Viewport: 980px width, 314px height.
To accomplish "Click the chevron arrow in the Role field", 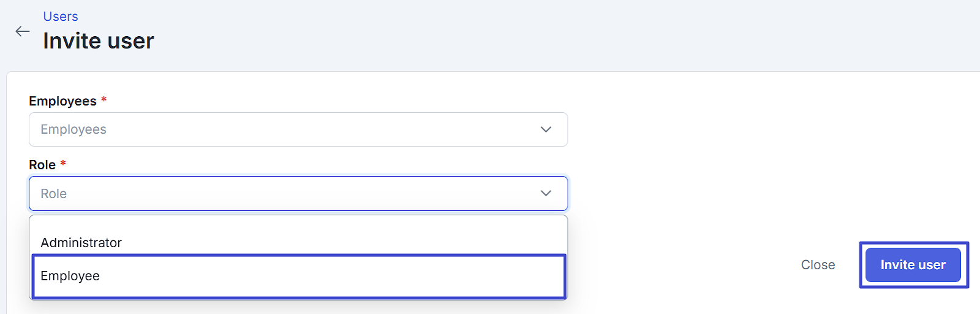I will coord(546,193).
